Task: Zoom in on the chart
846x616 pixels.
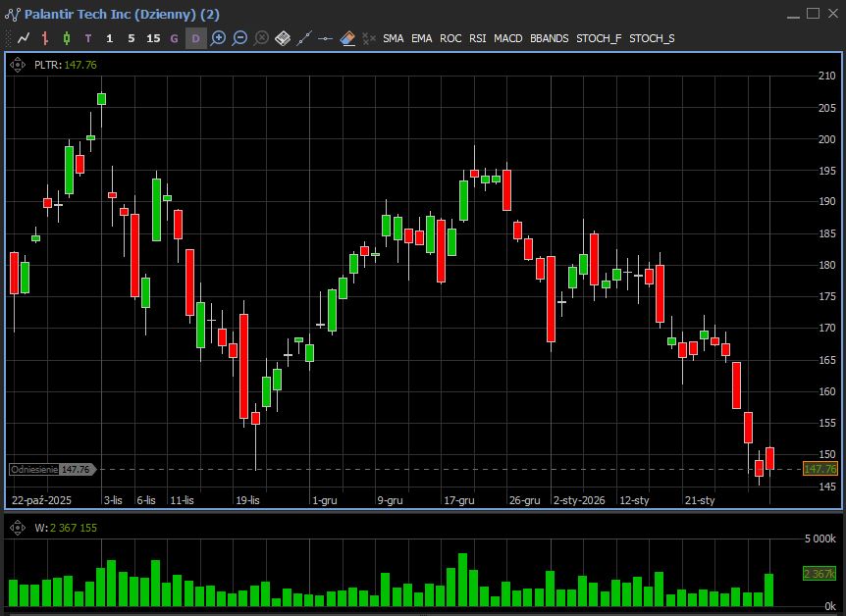Action: click(x=218, y=38)
